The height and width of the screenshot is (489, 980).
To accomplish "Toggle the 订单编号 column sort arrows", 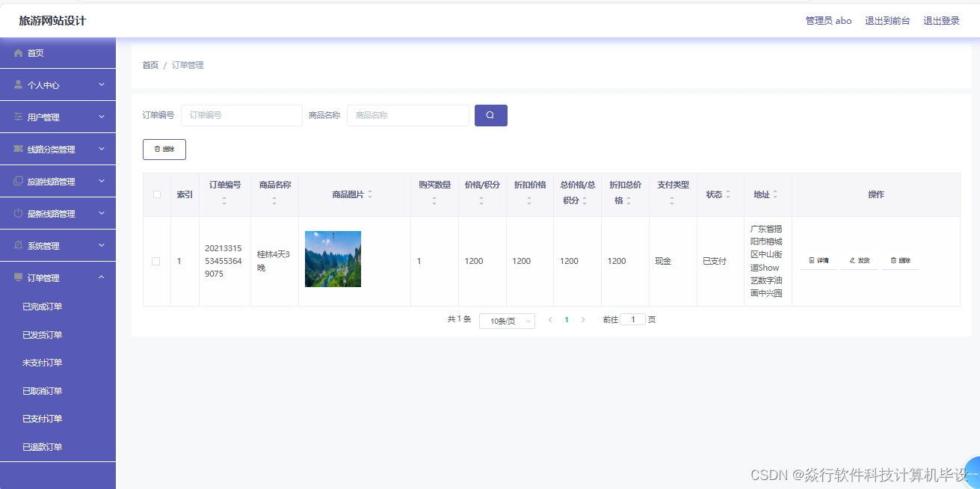I will [225, 200].
